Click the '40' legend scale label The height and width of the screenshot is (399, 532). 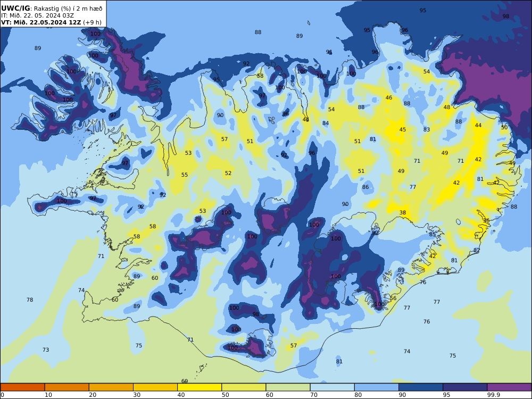(x=181, y=395)
